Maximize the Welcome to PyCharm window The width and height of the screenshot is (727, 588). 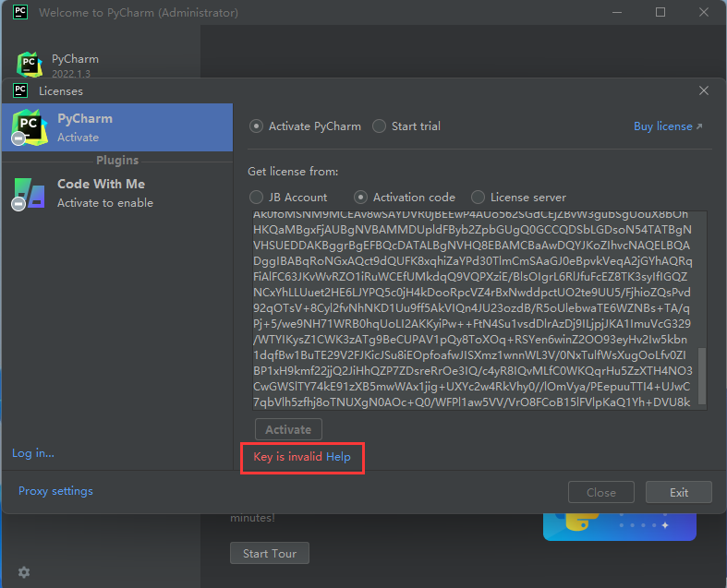(x=660, y=12)
